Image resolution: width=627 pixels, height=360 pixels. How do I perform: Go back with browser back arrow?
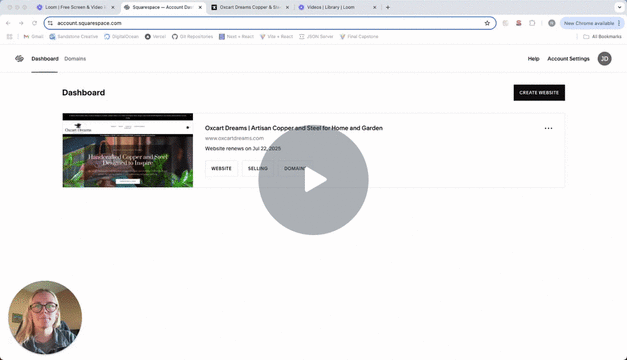[8, 23]
